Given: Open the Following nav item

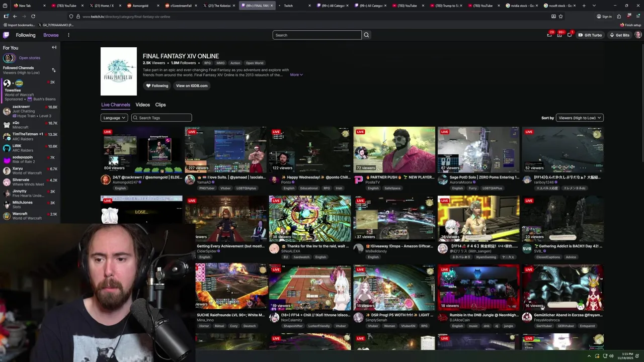Looking at the screenshot, I should pyautogui.click(x=26, y=35).
